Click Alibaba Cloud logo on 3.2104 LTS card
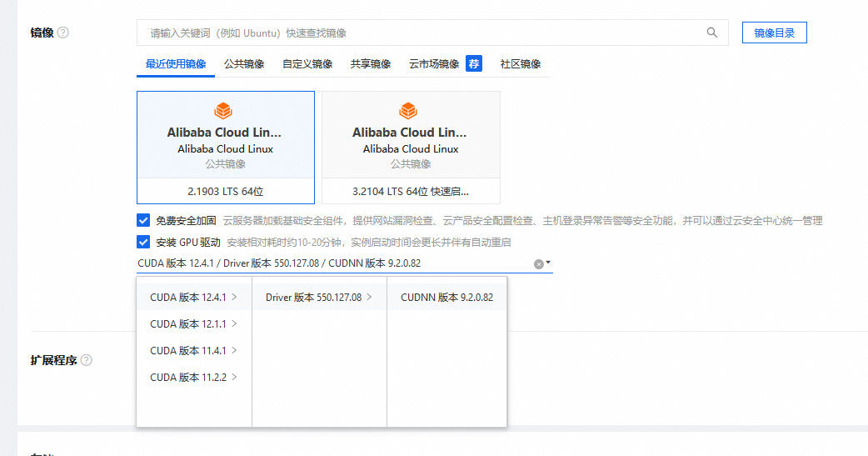 408,111
